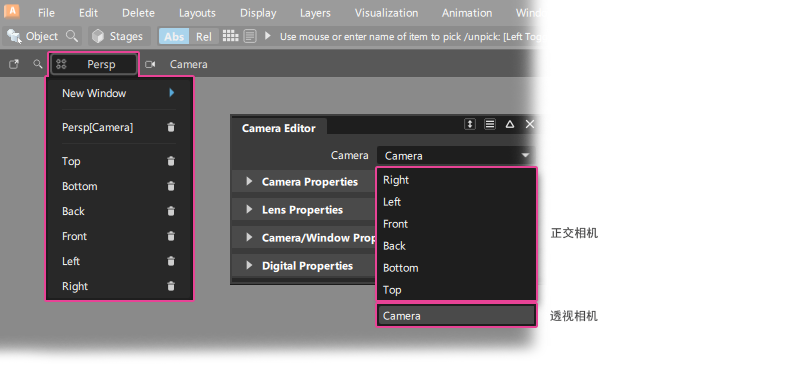Viewport: 800px width, 378px height.
Task: Open the Stages cube icon
Action: [x=98, y=36]
